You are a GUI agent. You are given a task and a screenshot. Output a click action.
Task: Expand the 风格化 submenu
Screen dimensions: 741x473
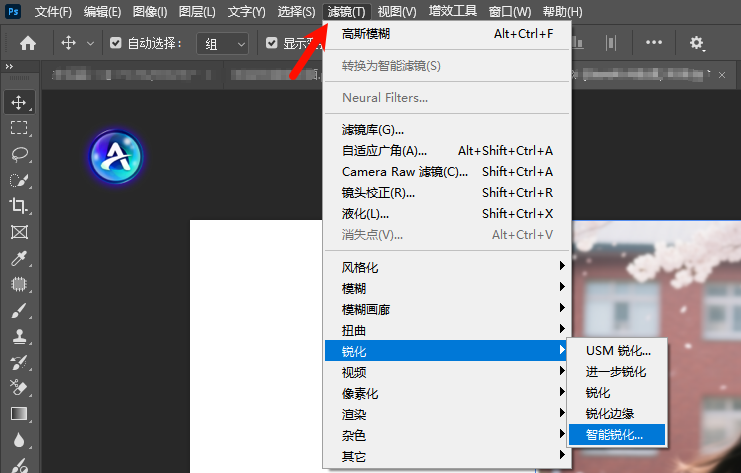(447, 267)
